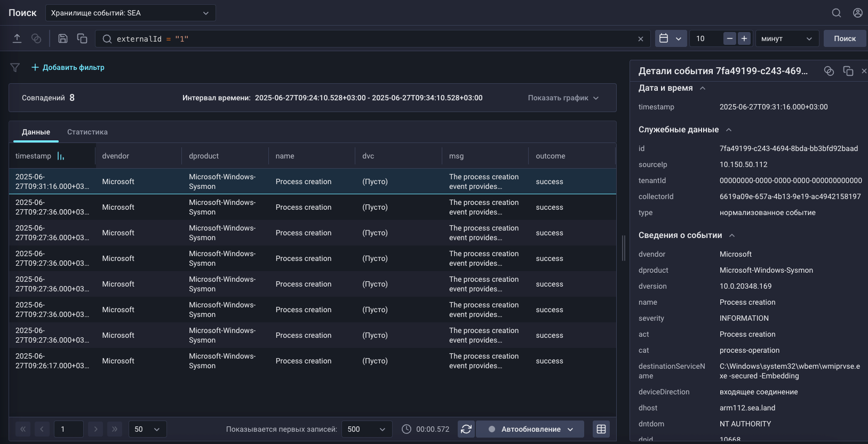This screenshot has width=868, height=444.
Task: Click the save query floppy disk icon
Action: [63, 38]
